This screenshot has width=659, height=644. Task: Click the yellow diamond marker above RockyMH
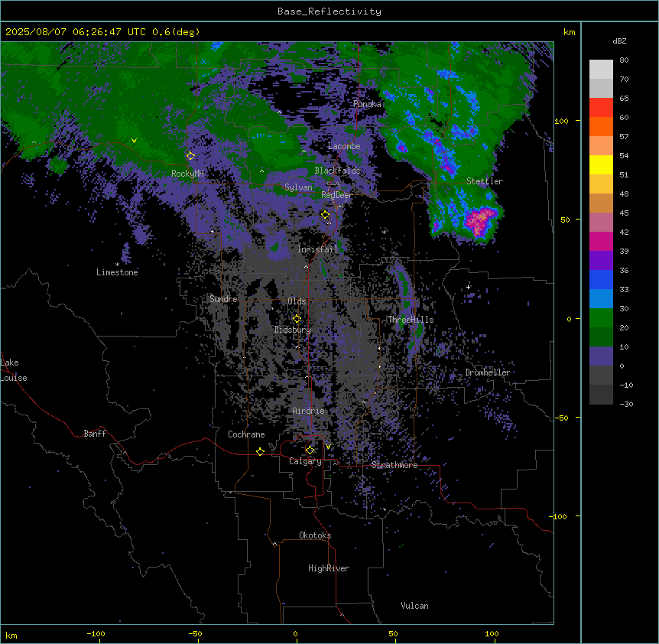190,156
